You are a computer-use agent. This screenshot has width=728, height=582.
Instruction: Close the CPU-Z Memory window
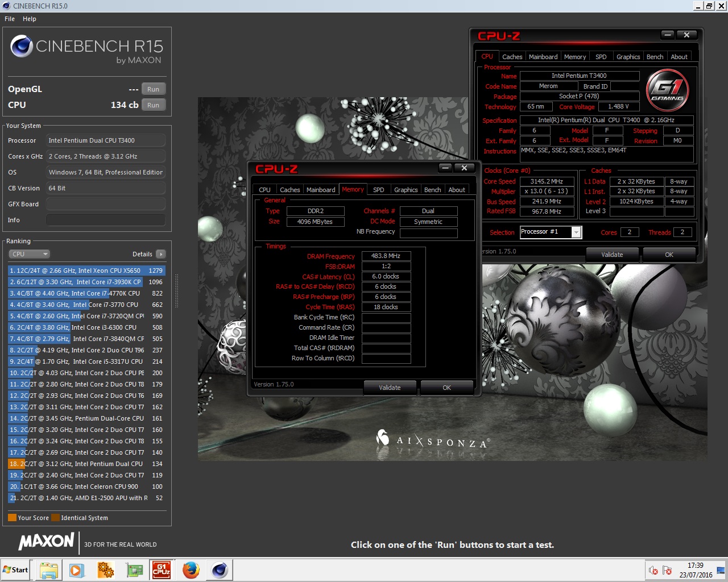coord(465,168)
